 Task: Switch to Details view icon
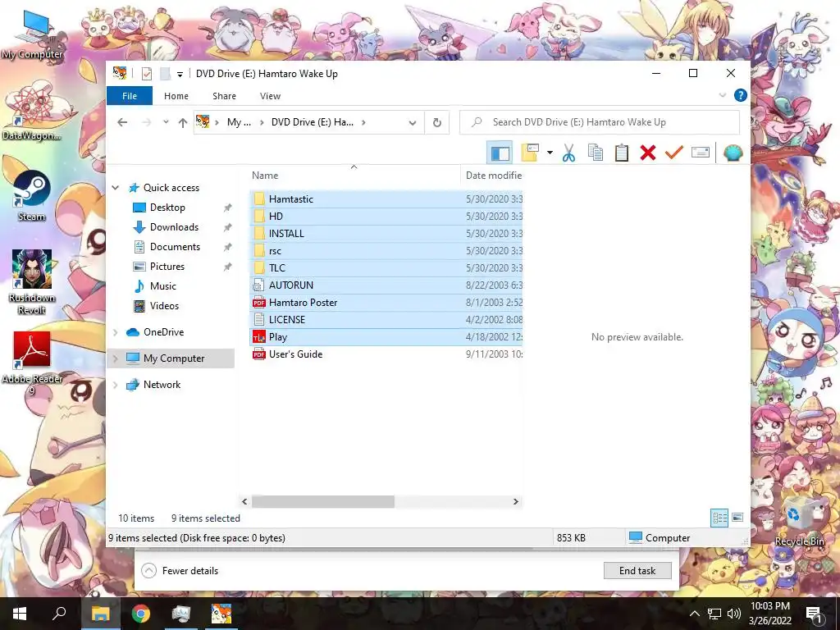[x=719, y=518]
